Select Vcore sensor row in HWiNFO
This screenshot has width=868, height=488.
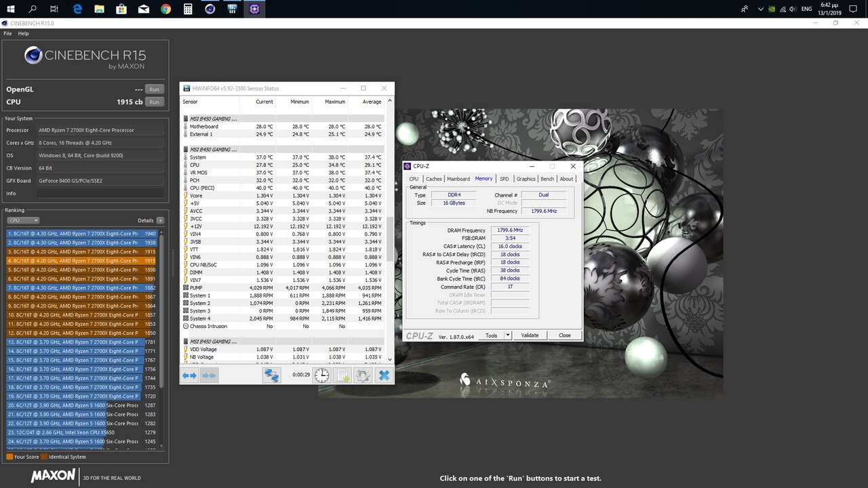(283, 195)
